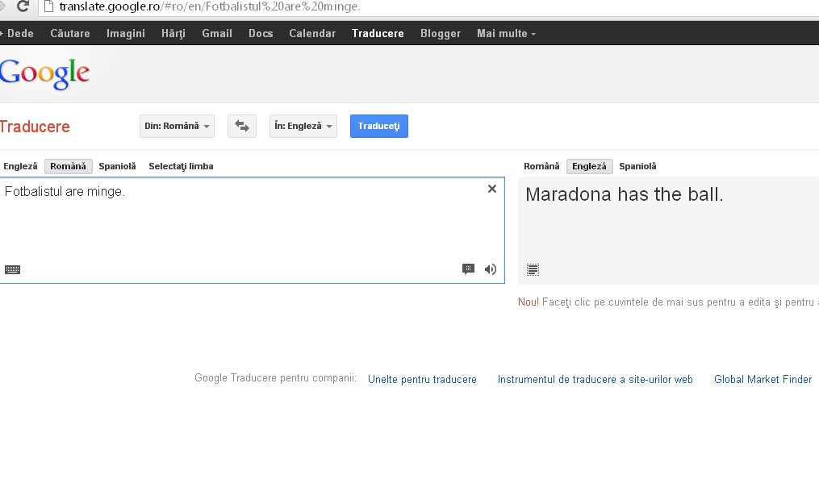819x504 pixels.
Task: Open Instrumentul de traducere a site-urilor web
Action: click(595, 379)
